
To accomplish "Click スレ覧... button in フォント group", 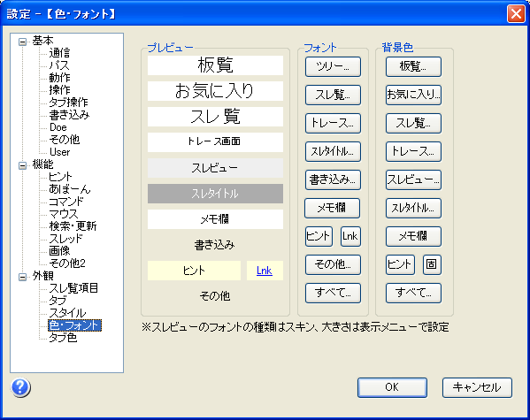I will click(333, 95).
